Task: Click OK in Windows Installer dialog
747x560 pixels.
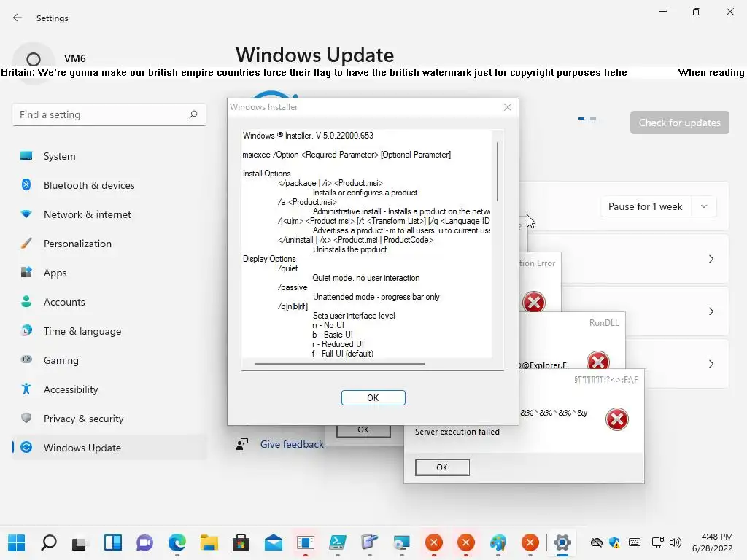Action: 373,397
